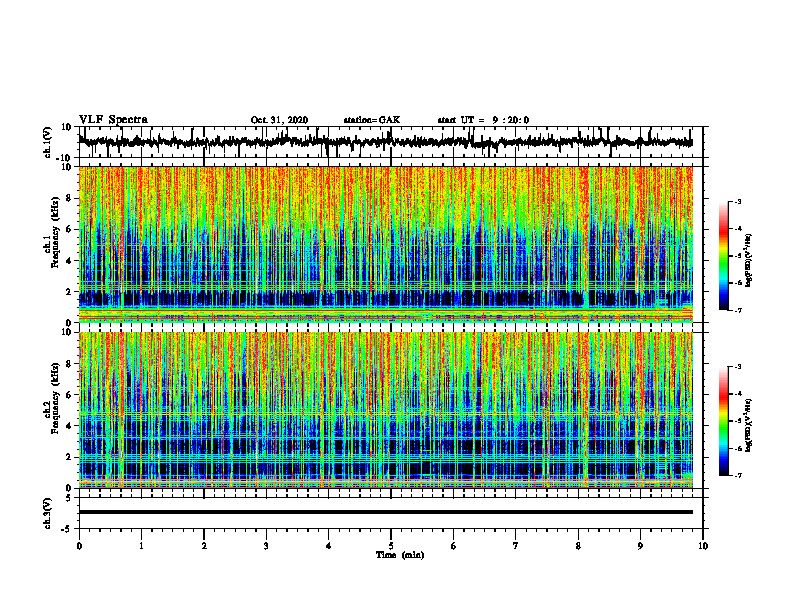Image resolution: width=792 pixels, height=612 pixels.
Task: Click time axis tick label "1"
Action: tap(141, 546)
